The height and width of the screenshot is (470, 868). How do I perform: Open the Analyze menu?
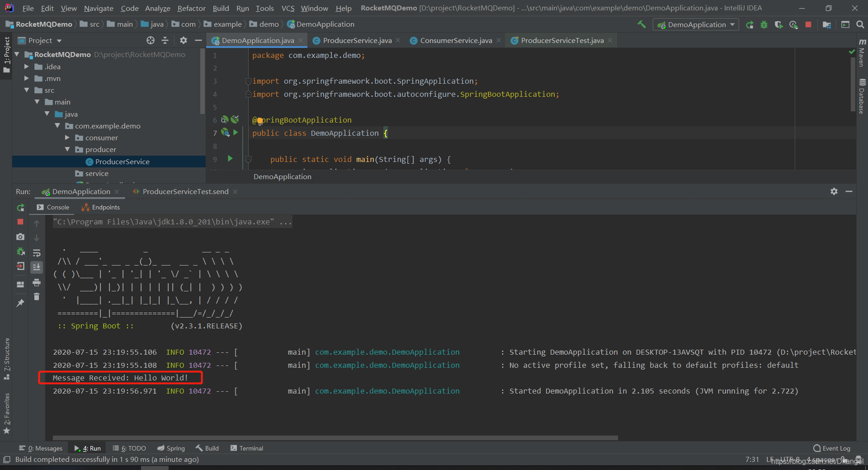click(157, 8)
